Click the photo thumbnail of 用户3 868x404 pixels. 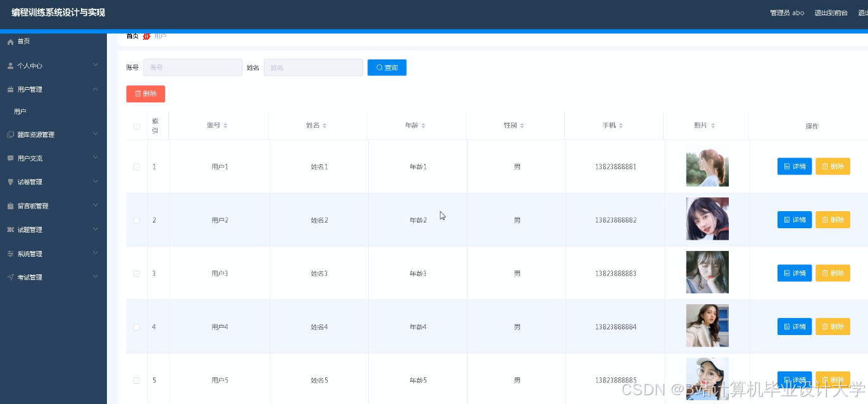pyautogui.click(x=707, y=272)
